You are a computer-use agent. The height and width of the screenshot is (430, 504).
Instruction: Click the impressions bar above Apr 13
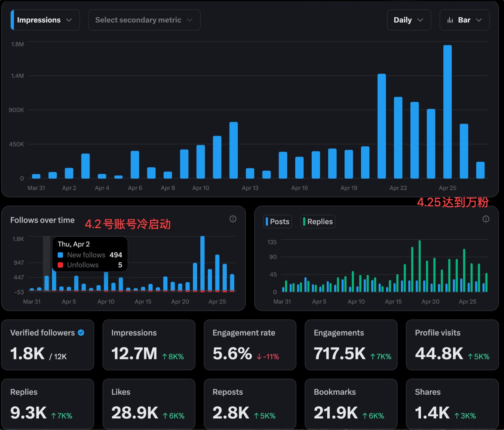tap(250, 173)
